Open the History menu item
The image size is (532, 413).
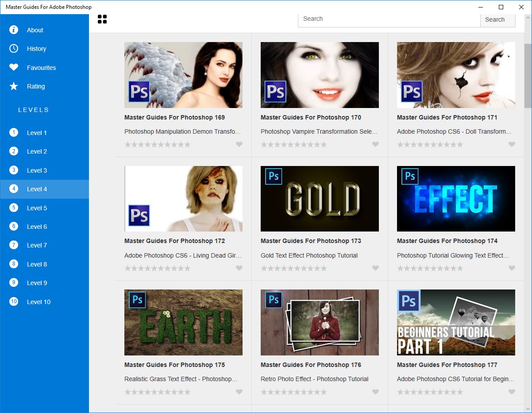(x=44, y=49)
